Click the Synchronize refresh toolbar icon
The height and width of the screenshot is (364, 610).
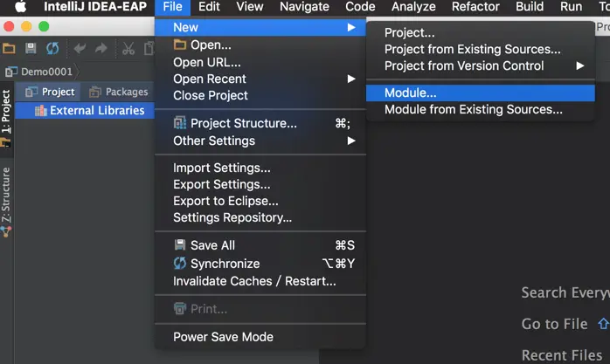(x=52, y=48)
